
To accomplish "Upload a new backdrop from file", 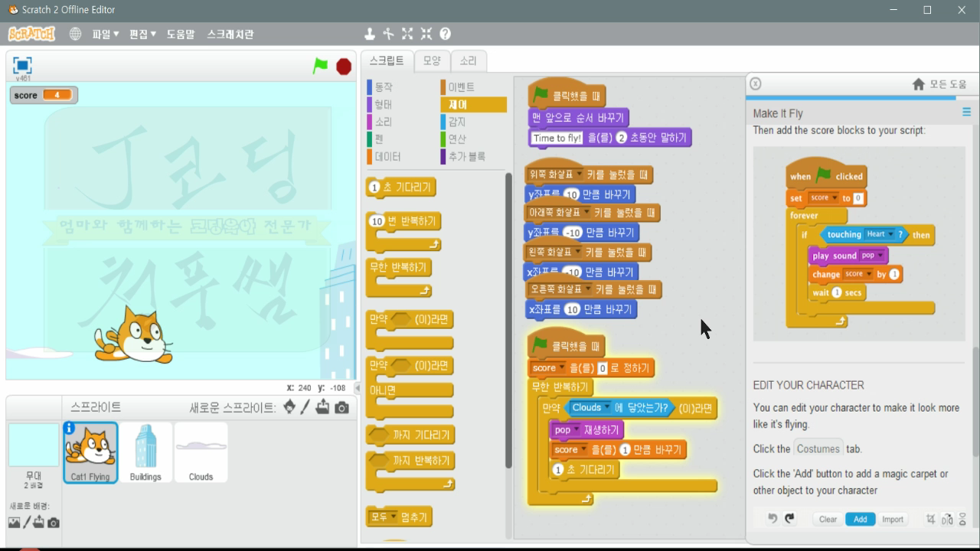I will (39, 523).
